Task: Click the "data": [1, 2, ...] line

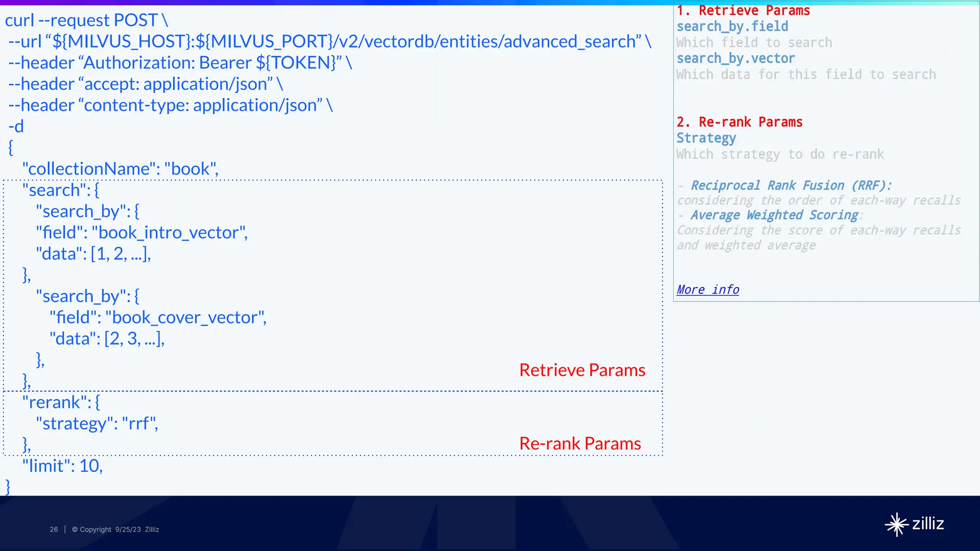Action: coord(94,253)
